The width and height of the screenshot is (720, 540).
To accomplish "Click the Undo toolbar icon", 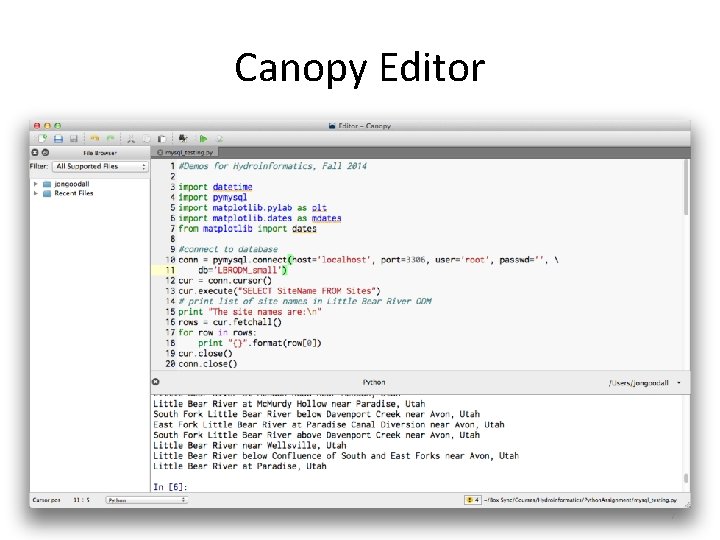I will (x=95, y=138).
